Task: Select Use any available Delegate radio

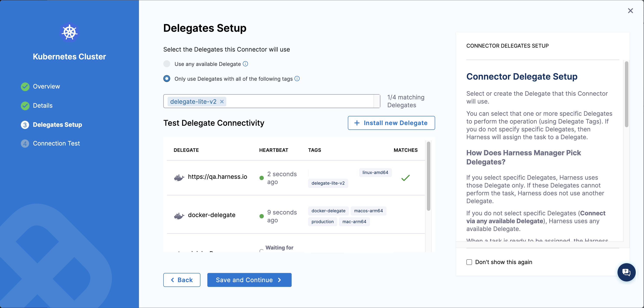Action: (167, 64)
